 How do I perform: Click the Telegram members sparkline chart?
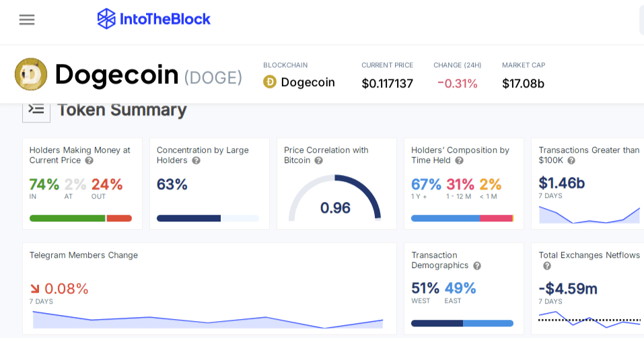point(208,320)
